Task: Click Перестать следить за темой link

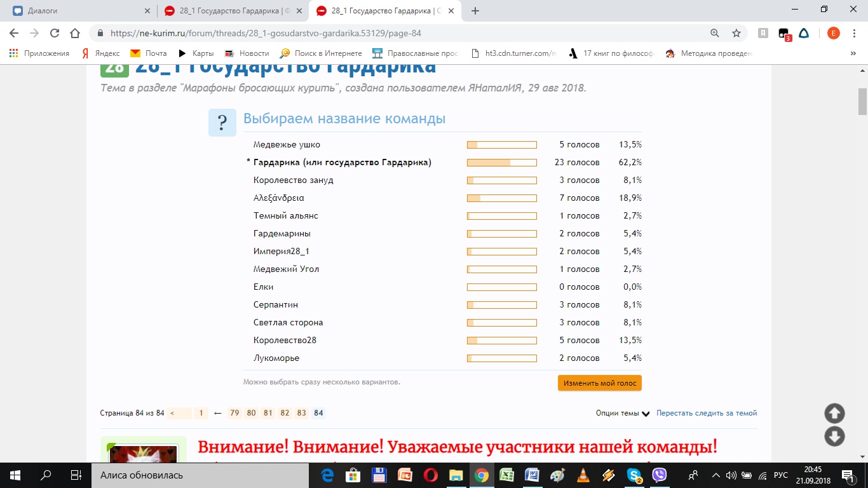Action: click(707, 413)
